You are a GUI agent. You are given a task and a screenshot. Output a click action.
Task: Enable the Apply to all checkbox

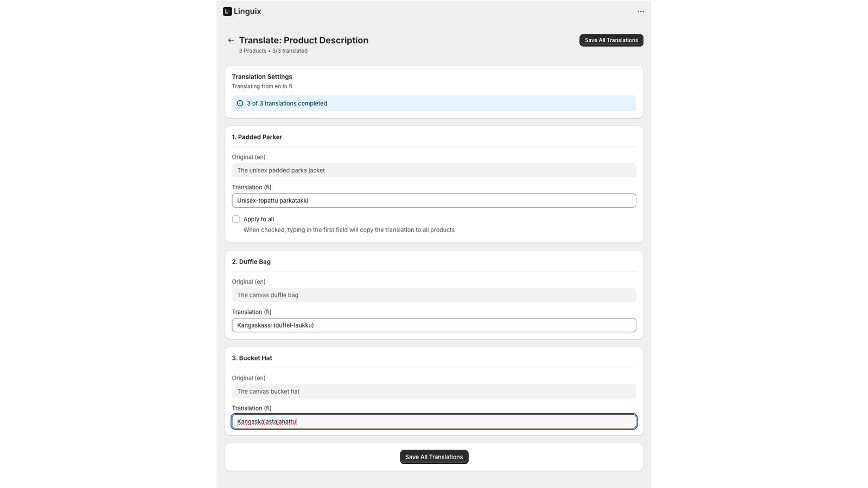(236, 219)
